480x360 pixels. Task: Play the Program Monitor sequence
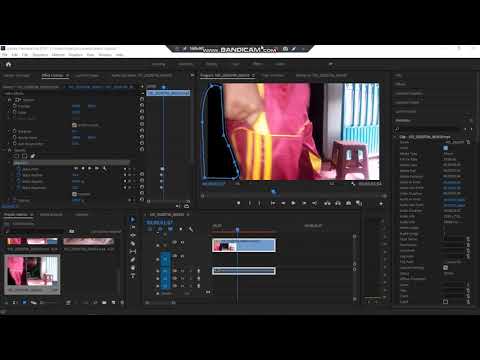click(x=293, y=203)
